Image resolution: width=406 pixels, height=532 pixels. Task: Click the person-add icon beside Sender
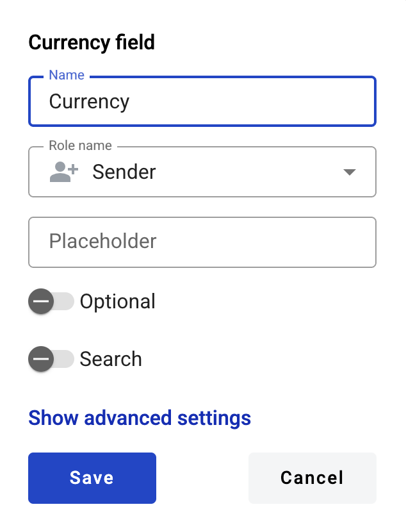click(61, 172)
